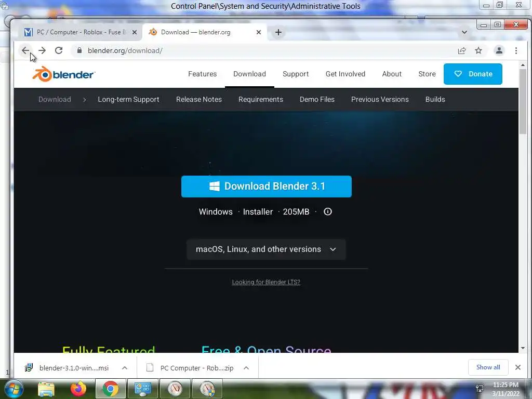532x399 pixels.
Task: Click the Download breadcrumb link
Action: tap(55, 99)
